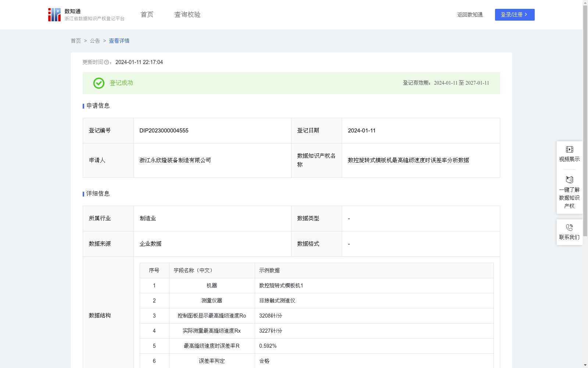Open 一键了解数据知识产权 guide icon

click(x=569, y=180)
